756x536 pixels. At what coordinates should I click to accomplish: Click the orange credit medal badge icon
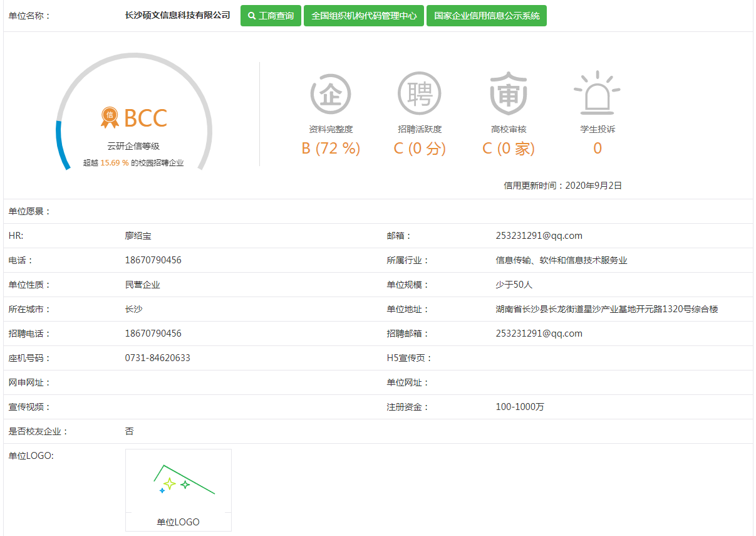(110, 117)
